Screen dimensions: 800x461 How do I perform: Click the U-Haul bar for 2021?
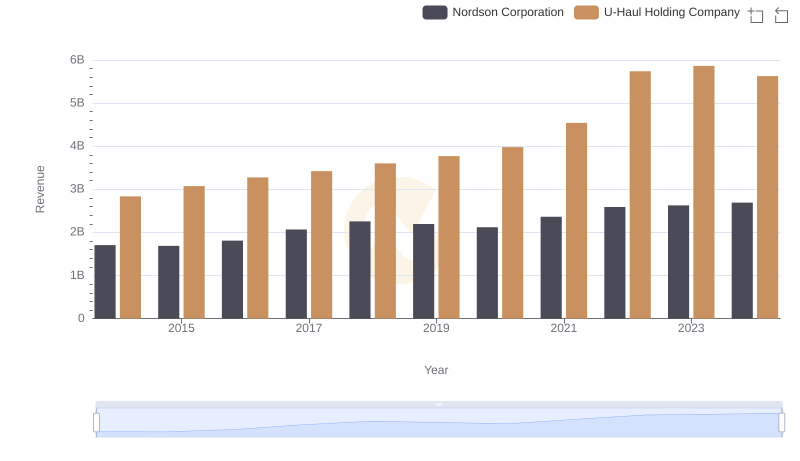click(x=577, y=221)
